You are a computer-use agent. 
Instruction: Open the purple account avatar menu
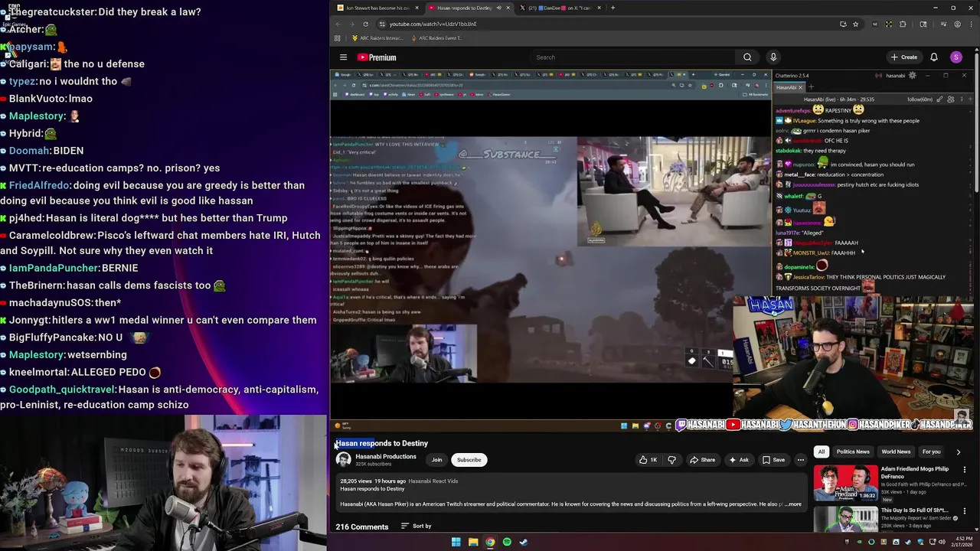pyautogui.click(x=956, y=57)
